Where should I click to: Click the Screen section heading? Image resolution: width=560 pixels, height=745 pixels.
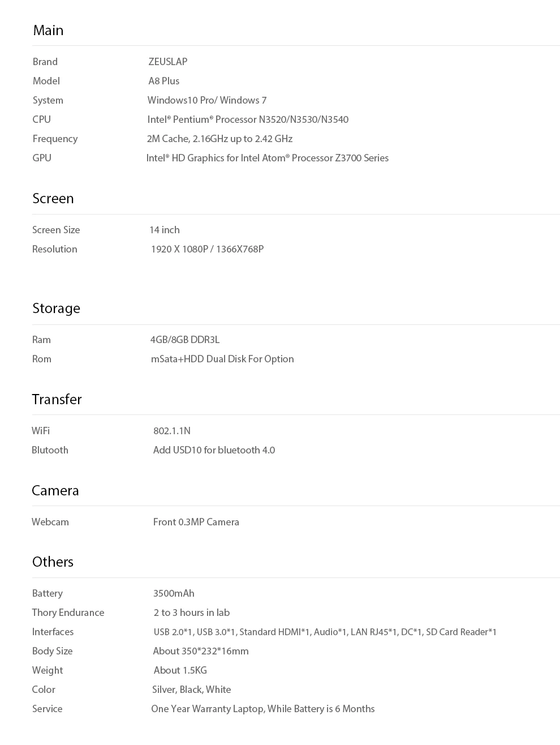[53, 198]
